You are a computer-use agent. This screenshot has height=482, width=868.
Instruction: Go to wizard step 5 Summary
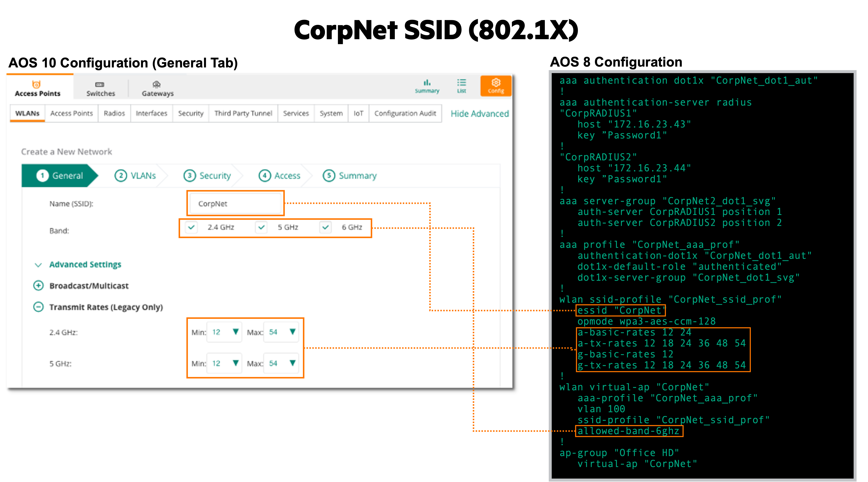point(350,176)
